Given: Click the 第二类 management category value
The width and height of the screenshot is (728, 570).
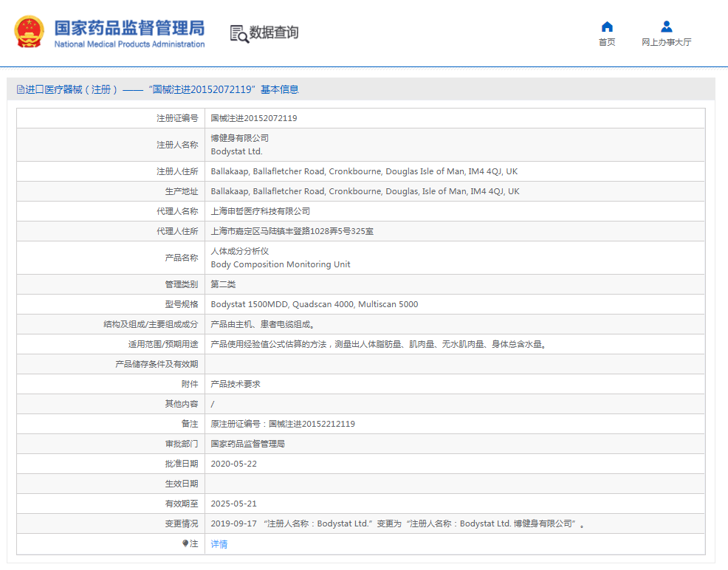Looking at the screenshot, I should [x=223, y=284].
